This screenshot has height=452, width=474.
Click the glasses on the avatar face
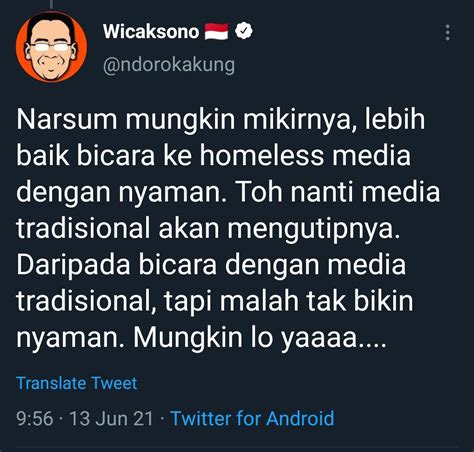pos(52,47)
